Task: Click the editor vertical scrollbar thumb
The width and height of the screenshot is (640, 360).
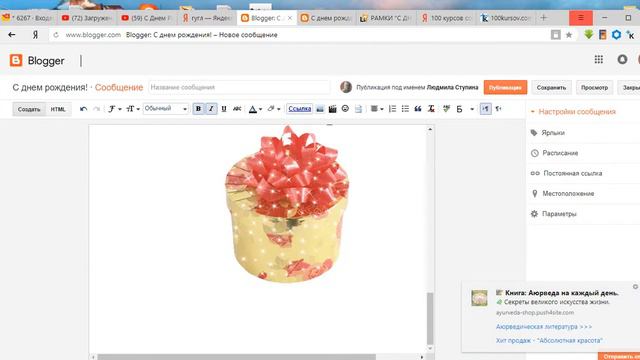Action: [430, 318]
